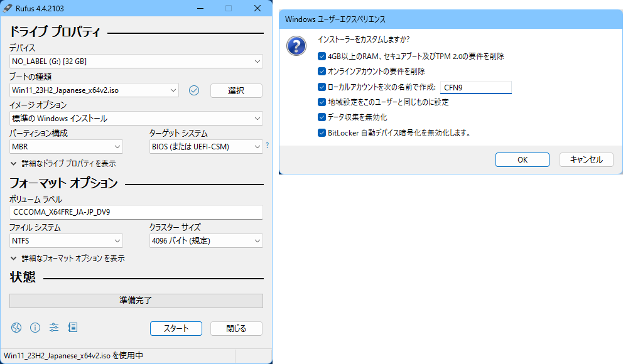Click the 選択 button to pick an ISO
The width and height of the screenshot is (628, 364).
(x=236, y=90)
